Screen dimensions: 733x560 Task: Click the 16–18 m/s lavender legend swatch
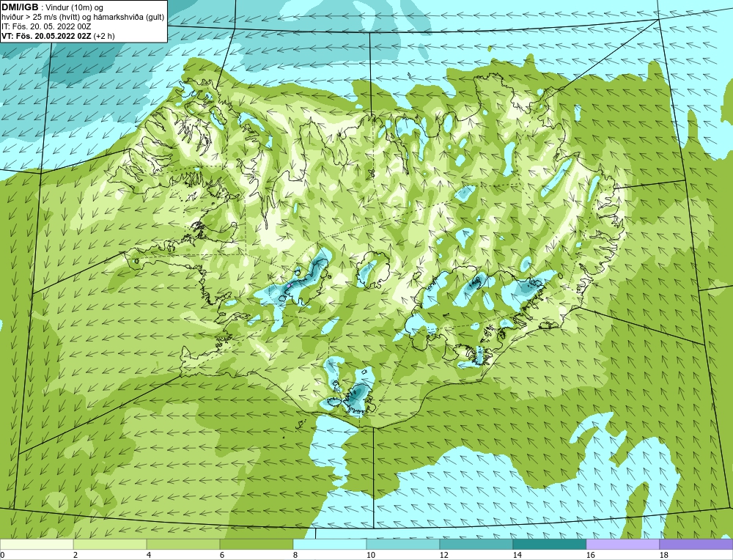(622, 545)
